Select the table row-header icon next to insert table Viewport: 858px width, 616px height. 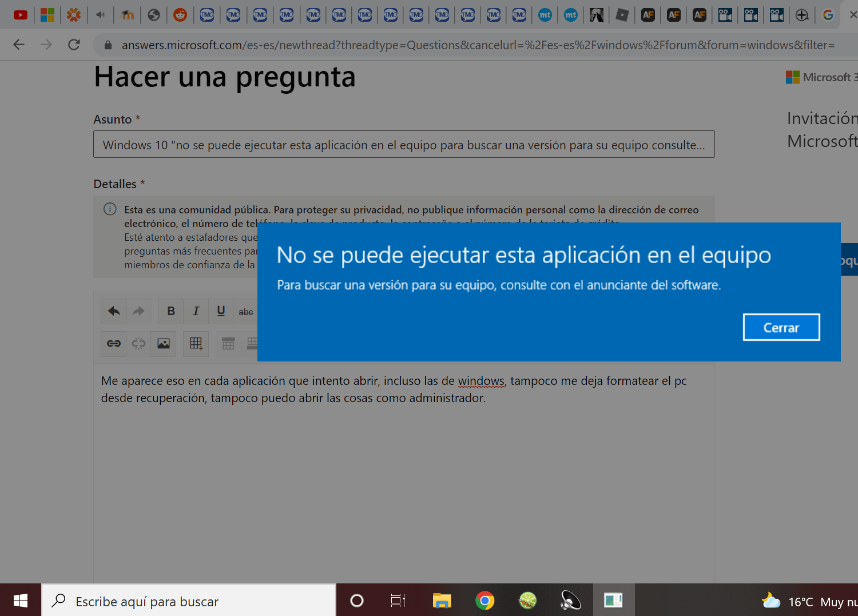(x=228, y=344)
